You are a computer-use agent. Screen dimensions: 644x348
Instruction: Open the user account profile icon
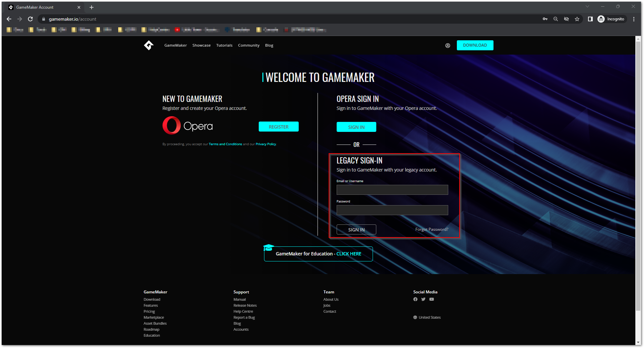[448, 46]
